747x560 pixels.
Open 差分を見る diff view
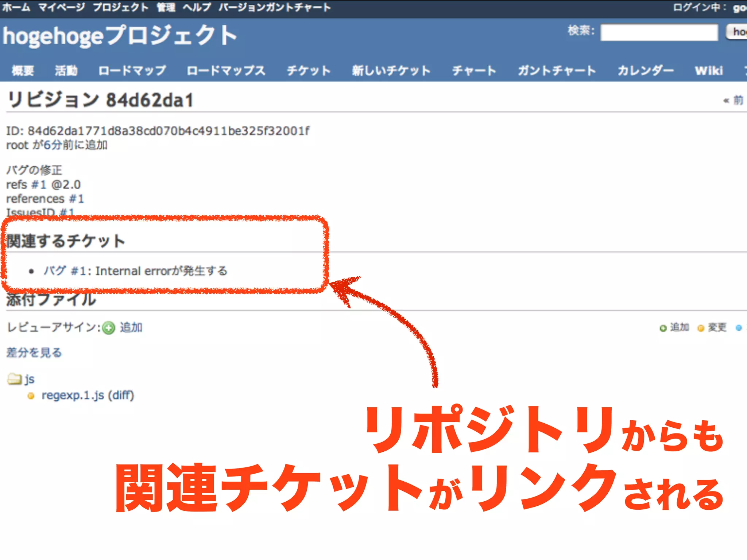pyautogui.click(x=34, y=353)
